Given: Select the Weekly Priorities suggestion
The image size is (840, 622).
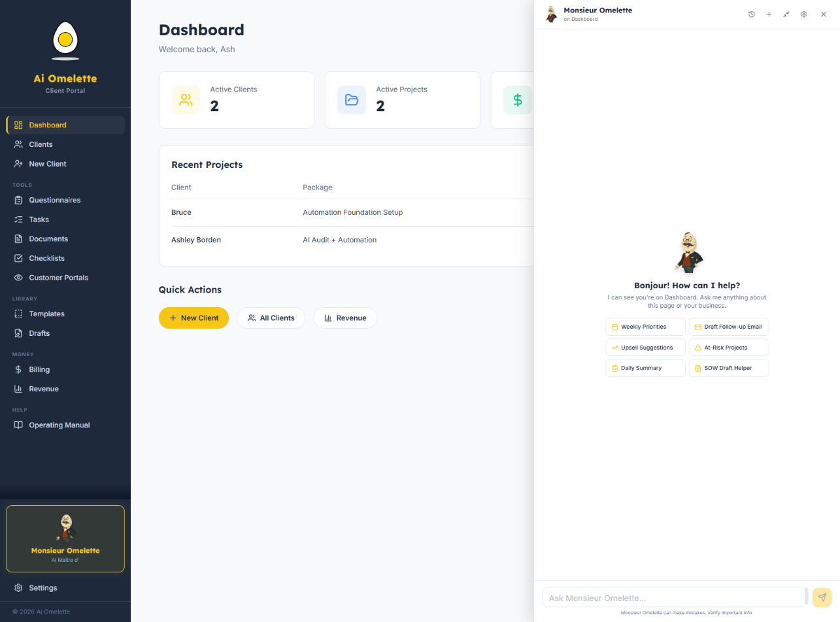Looking at the screenshot, I should click(x=646, y=327).
